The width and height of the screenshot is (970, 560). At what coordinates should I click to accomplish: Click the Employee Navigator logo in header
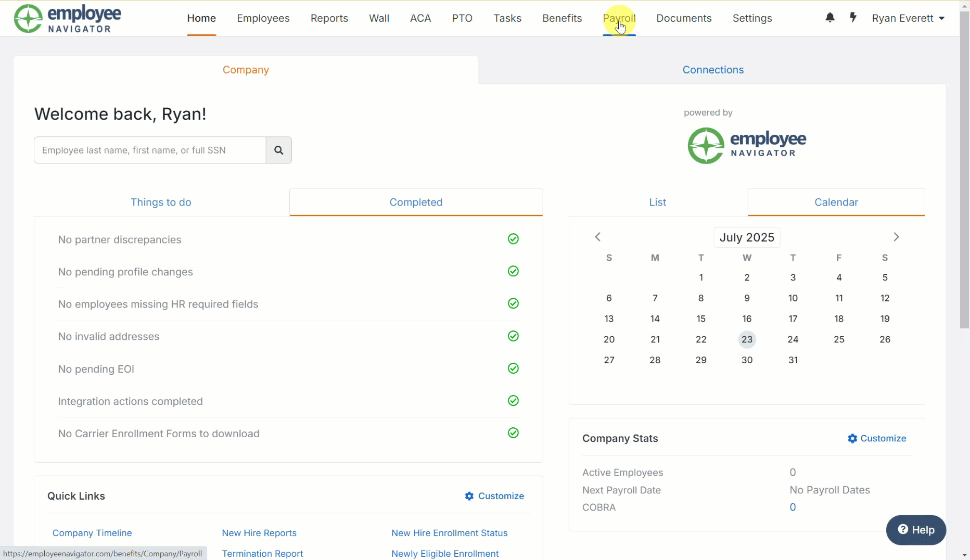click(68, 19)
